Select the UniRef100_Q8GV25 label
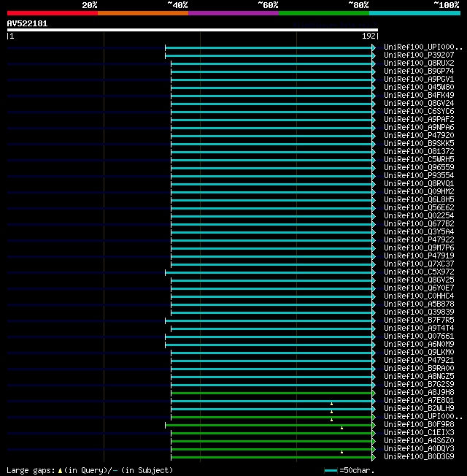Screen dimensions: 467x476 (419, 280)
